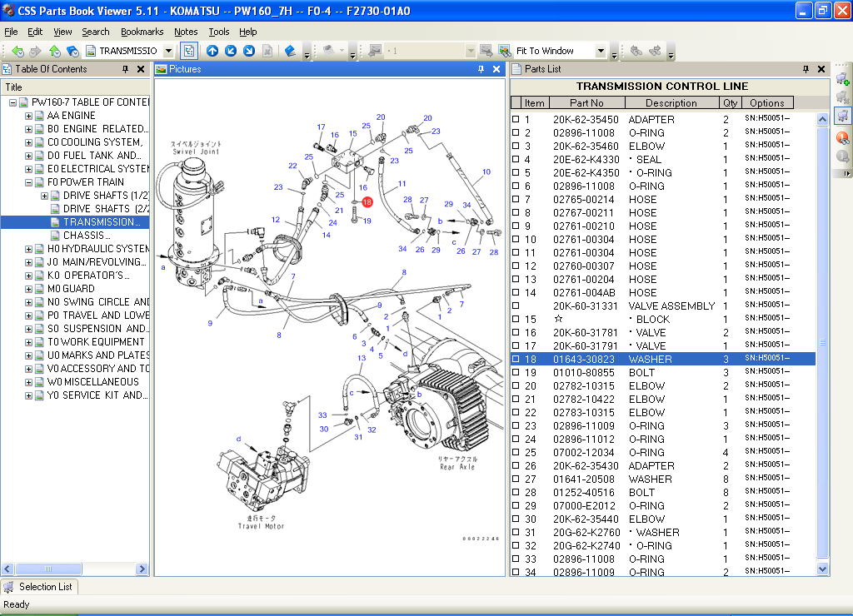This screenshot has height=616, width=853.
Task: Collapse the F0 POWER TRAIN node
Action: pyautogui.click(x=28, y=182)
